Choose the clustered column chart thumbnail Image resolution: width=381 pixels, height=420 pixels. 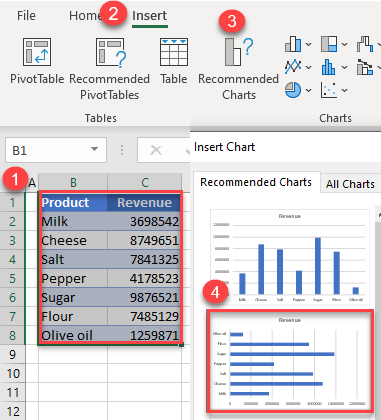click(x=290, y=257)
